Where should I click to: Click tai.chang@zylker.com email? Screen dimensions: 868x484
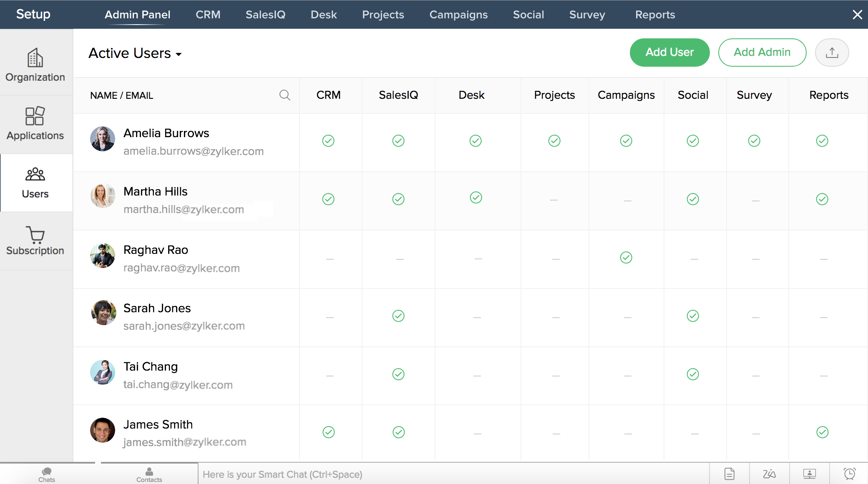[x=178, y=384]
